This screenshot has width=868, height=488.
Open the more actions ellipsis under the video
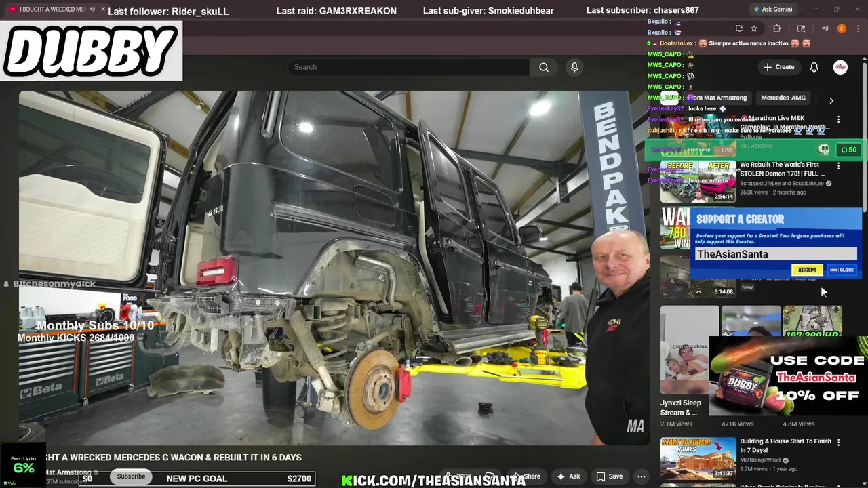point(642,476)
